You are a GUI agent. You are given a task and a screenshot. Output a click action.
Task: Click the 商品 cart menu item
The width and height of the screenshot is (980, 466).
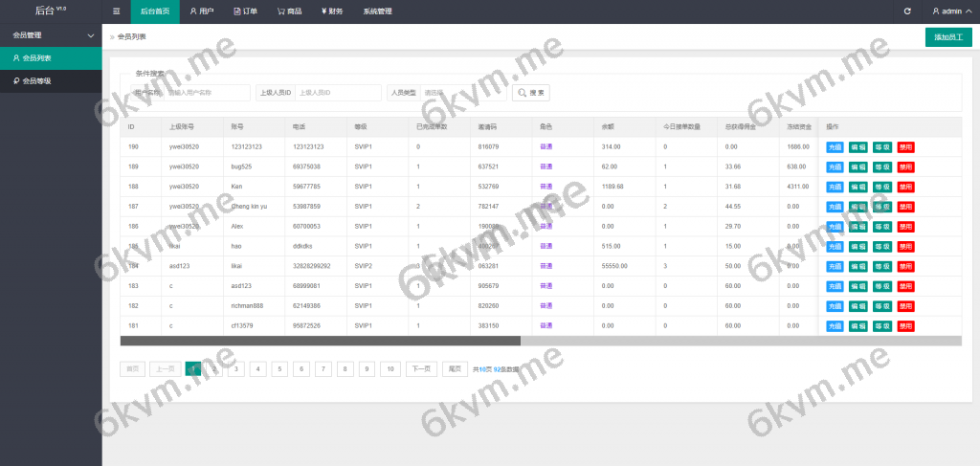click(291, 11)
